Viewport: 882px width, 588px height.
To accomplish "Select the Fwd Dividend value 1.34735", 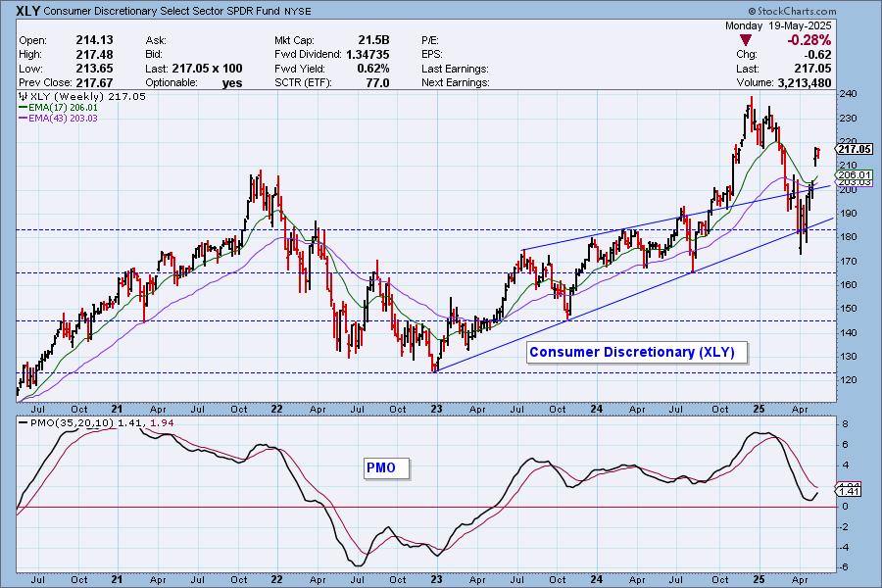I will [367, 55].
